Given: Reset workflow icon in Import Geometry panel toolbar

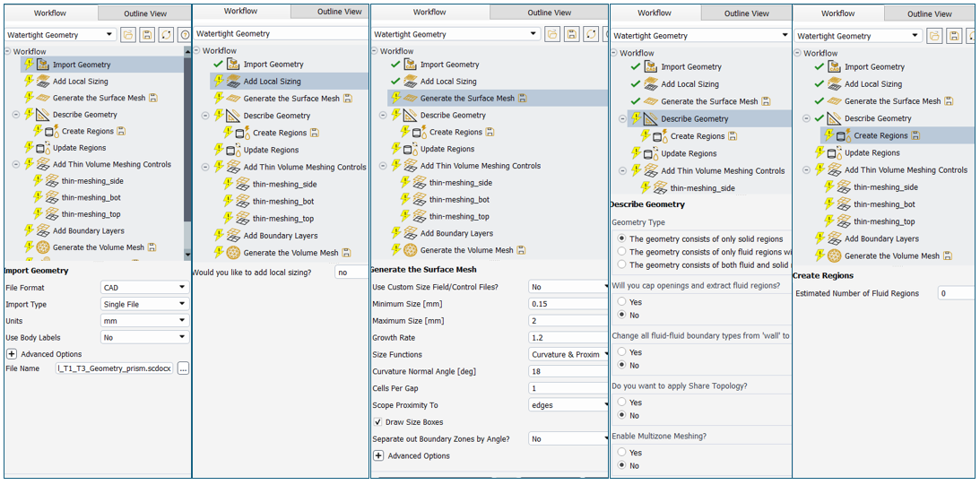Looking at the screenshot, I should coord(166,35).
